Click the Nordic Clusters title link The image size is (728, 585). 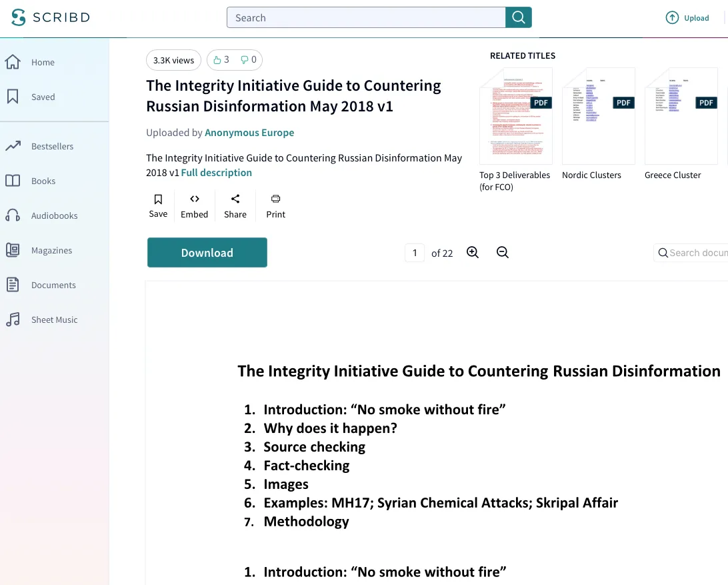coord(591,175)
